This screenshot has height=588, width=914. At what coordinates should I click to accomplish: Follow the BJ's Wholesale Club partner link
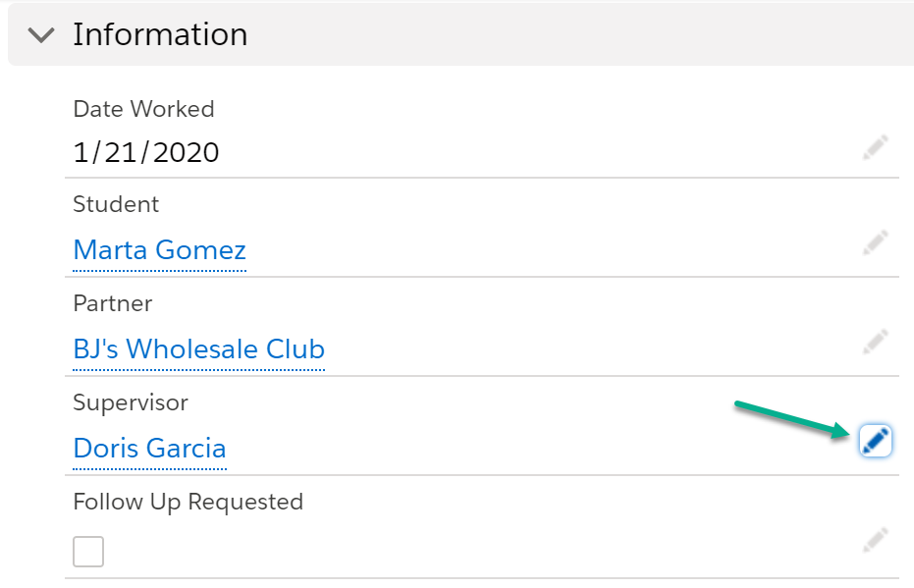point(198,349)
